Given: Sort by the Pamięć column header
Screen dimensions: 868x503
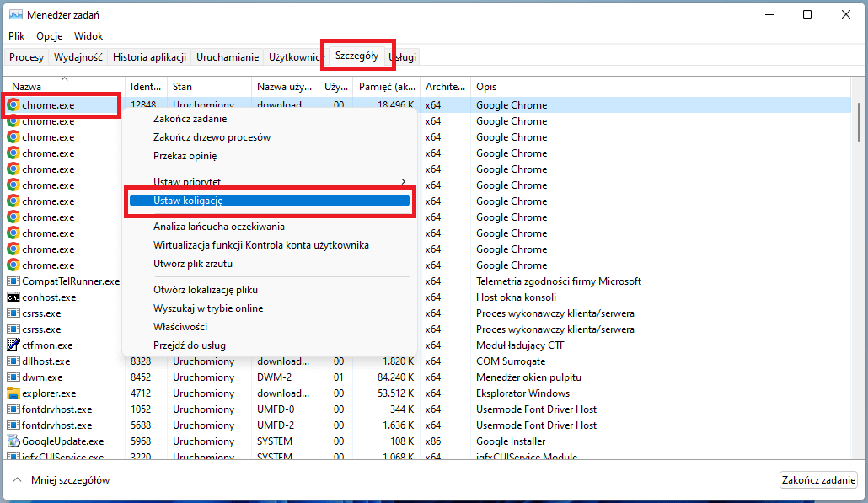Looking at the screenshot, I should pos(387,86).
